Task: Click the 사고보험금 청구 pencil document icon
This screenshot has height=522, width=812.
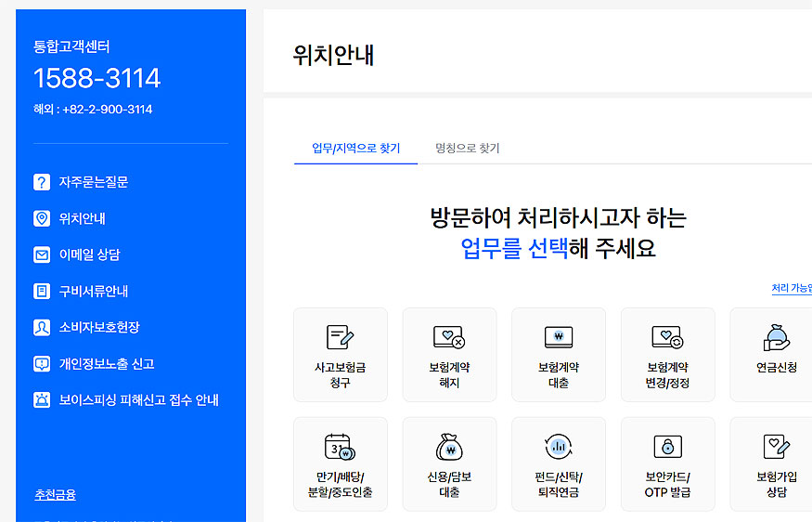Action: [x=341, y=337]
